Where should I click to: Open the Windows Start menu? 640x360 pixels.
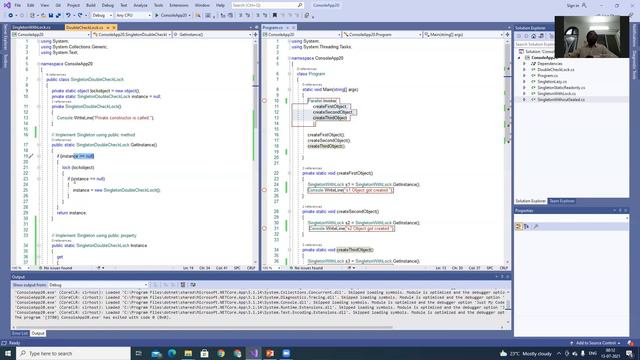pyautogui.click(x=8, y=353)
